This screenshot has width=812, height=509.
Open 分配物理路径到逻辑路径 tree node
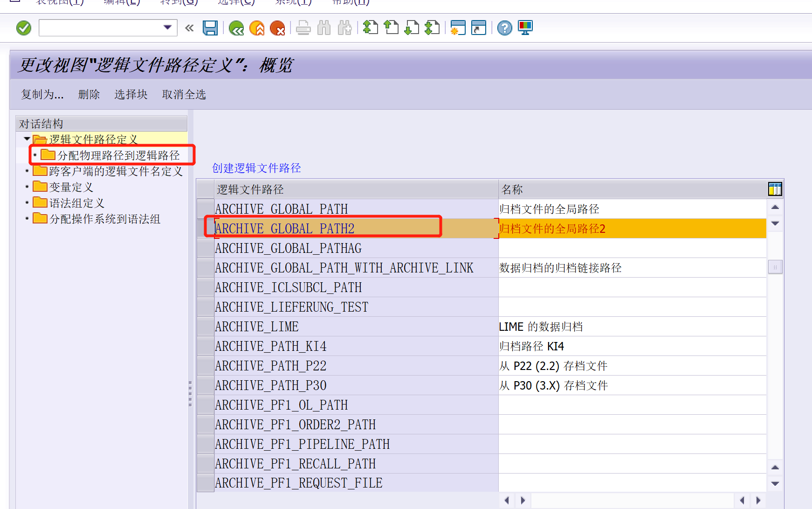(118, 155)
